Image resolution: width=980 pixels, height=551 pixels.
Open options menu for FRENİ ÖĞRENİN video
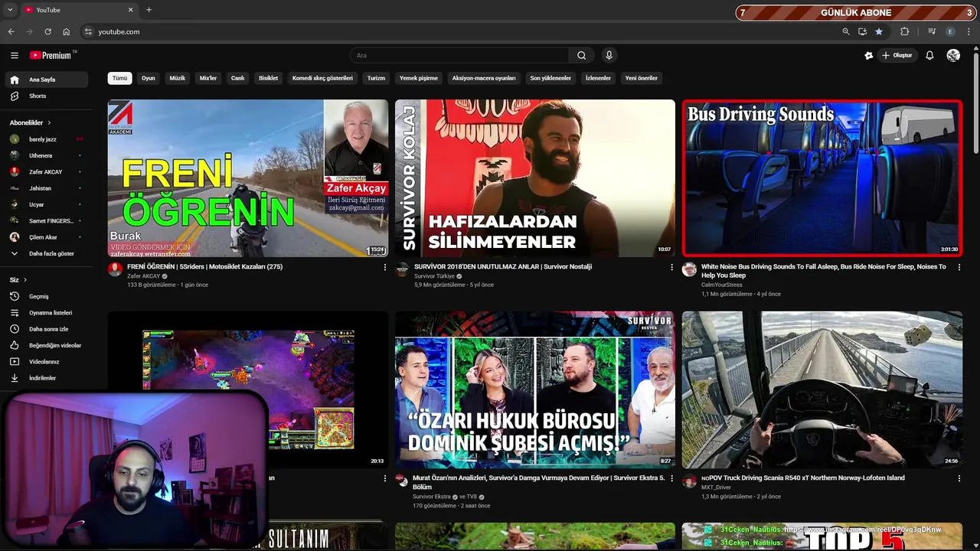coord(384,267)
